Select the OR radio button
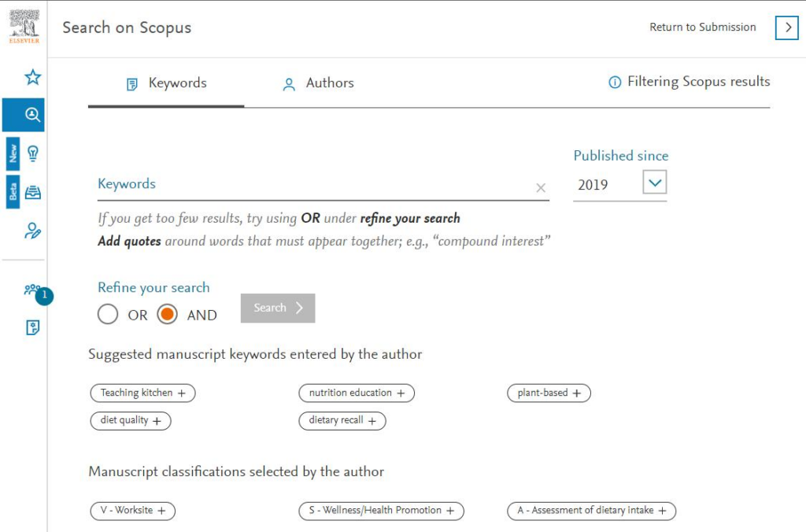Screen dimensions: 806x532 [107, 314]
